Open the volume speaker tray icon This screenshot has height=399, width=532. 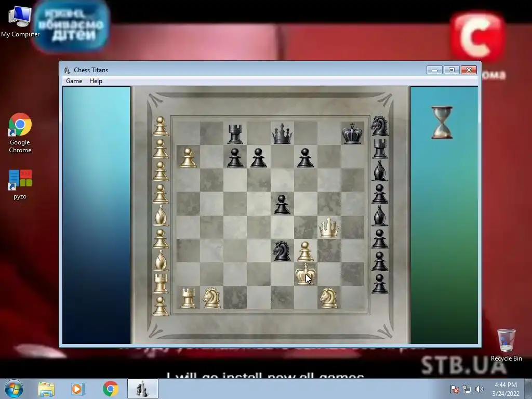pos(479,389)
